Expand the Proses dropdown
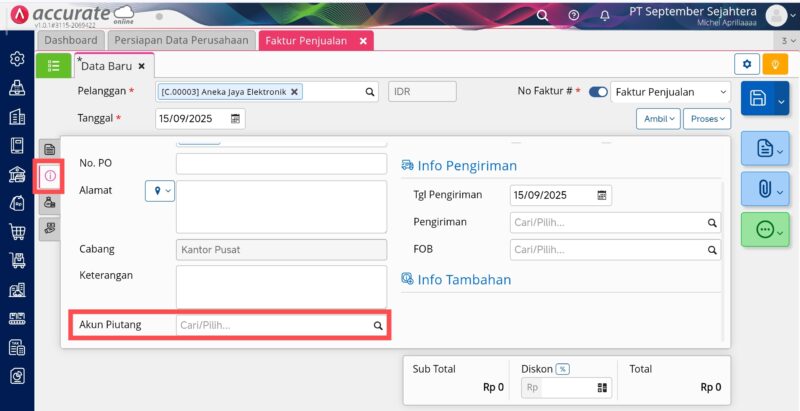 (709, 118)
